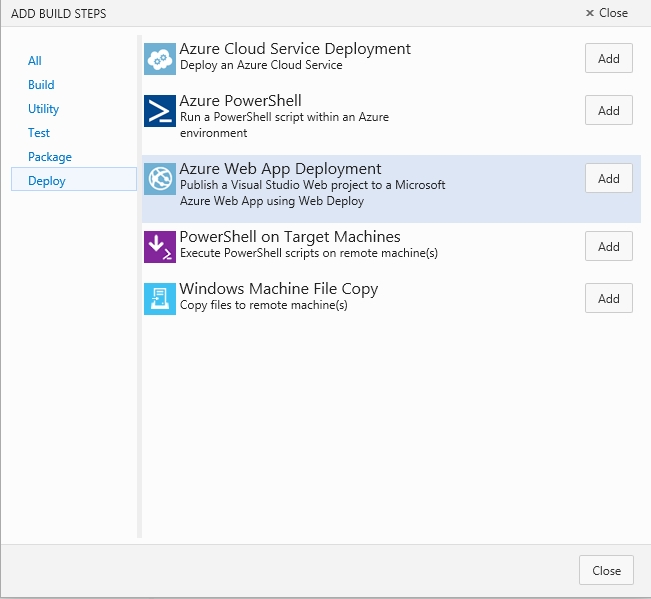This screenshot has height=599, width=651.
Task: Select the Test category
Action: coord(39,133)
